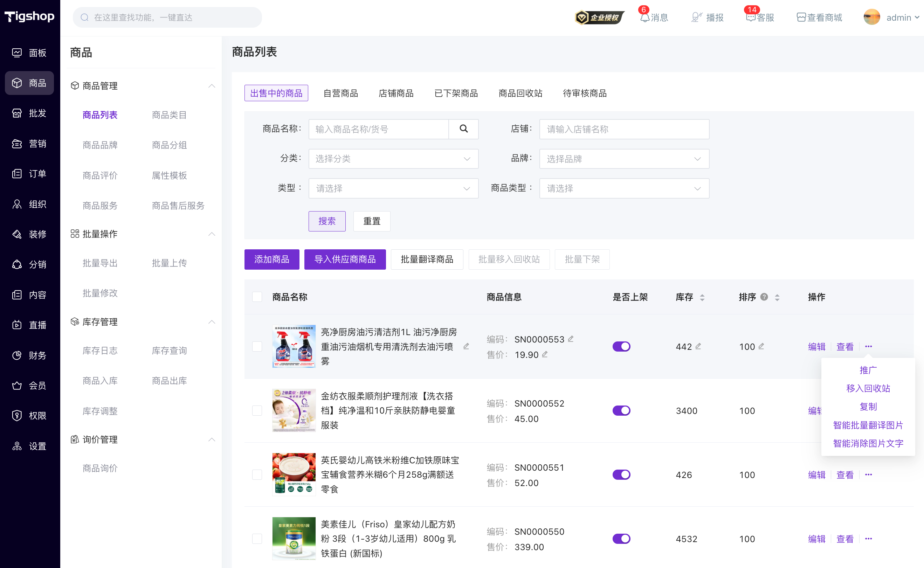Screen dimensions: 924x568
Task: Click 编辑 link for SN0000553 row
Action: (816, 346)
